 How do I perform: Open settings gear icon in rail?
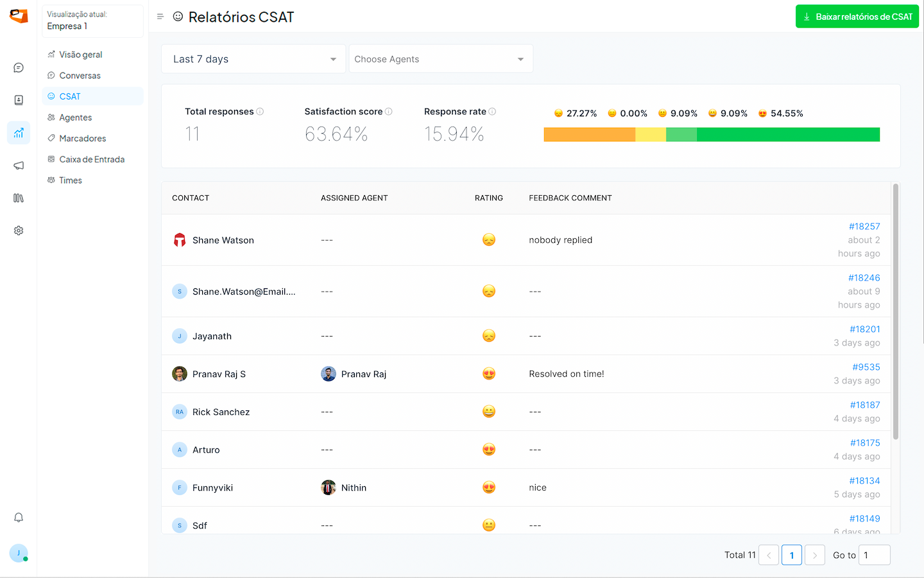[19, 231]
